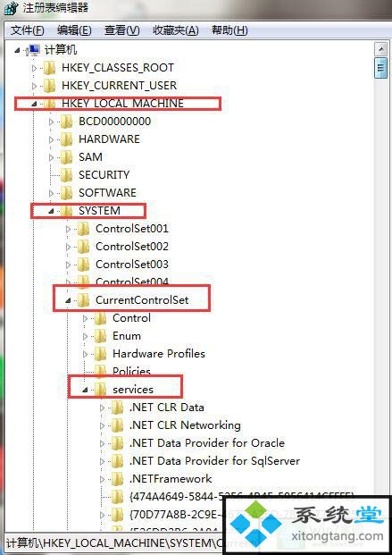Expand the ControlSet001 node
The image size is (392, 555).
(68, 229)
